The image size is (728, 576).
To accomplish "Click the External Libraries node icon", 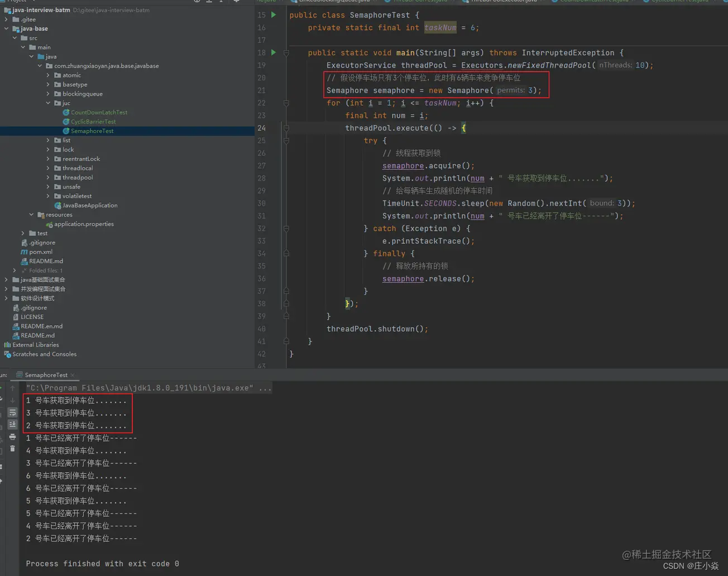I will (x=7, y=345).
